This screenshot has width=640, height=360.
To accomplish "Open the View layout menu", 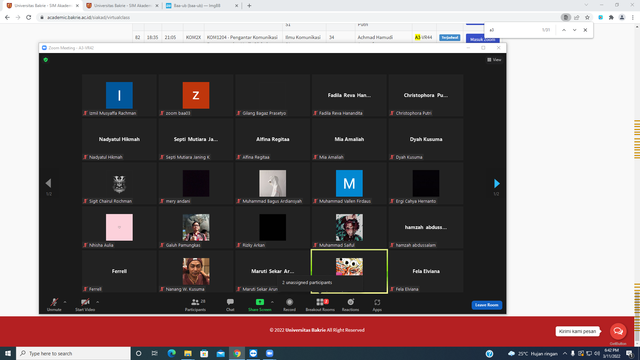I will (x=494, y=60).
